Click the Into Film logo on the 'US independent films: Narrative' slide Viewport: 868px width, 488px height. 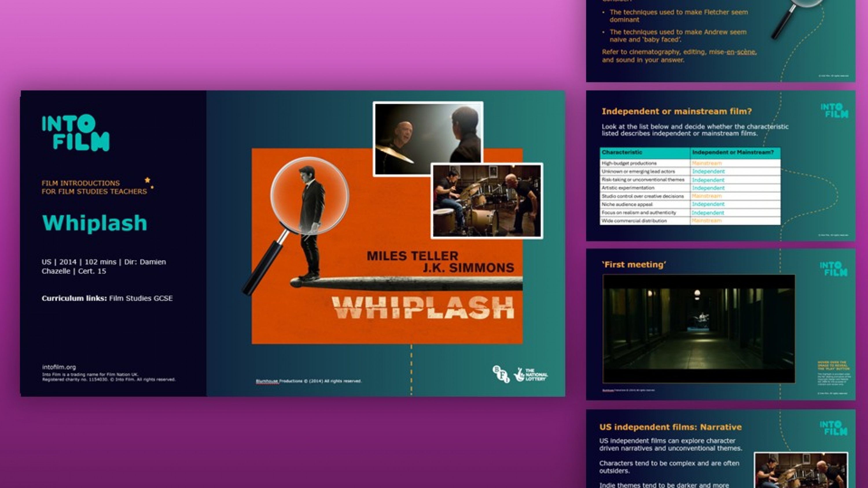(x=834, y=428)
